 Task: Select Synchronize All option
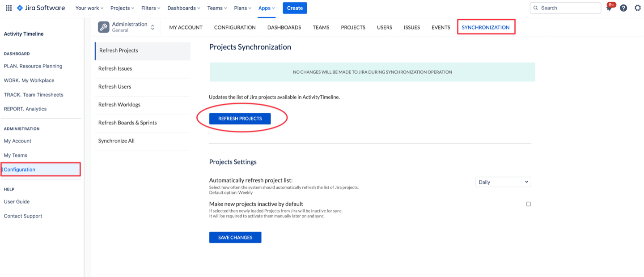(x=116, y=141)
